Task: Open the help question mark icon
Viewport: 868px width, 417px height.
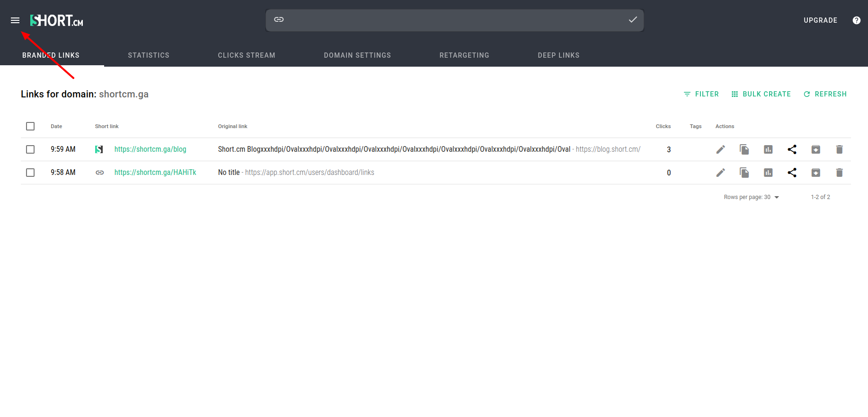Action: (857, 20)
